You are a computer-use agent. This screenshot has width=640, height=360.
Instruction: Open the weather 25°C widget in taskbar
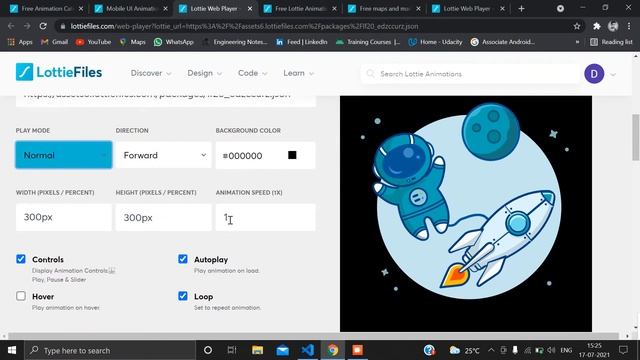[464, 350]
